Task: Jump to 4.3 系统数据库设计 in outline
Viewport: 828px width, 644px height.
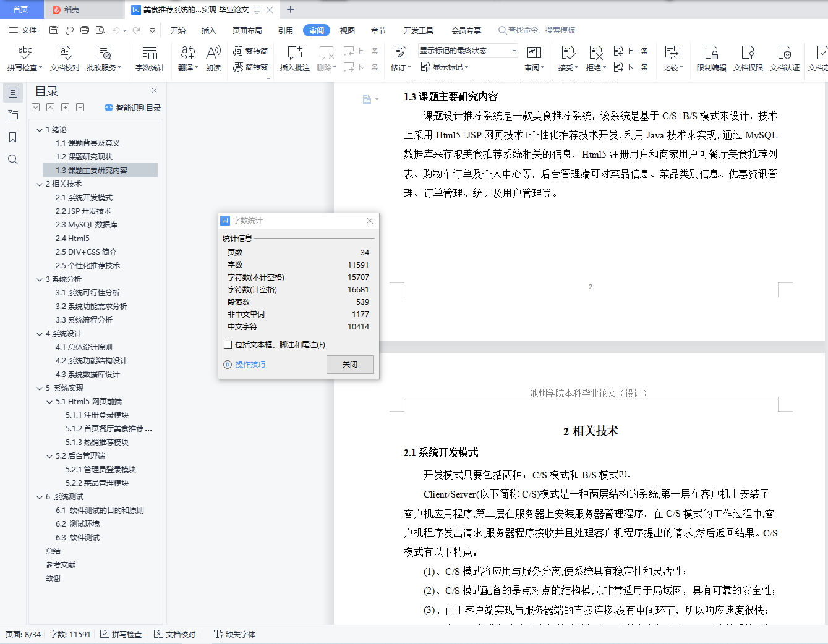Action: [x=88, y=375]
